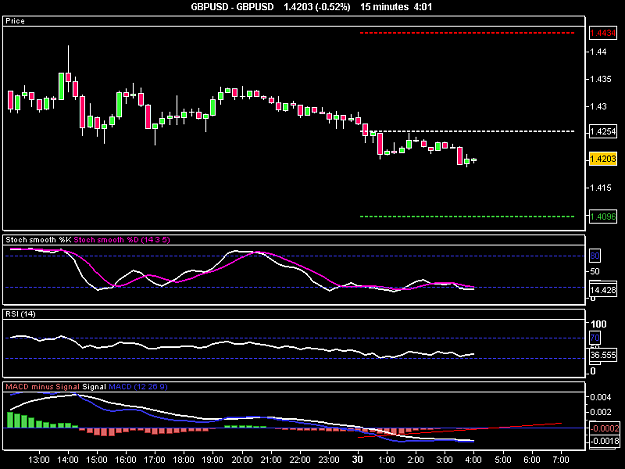Click the 0.004 MACD axis tick label
625x469 pixels.
[601, 397]
